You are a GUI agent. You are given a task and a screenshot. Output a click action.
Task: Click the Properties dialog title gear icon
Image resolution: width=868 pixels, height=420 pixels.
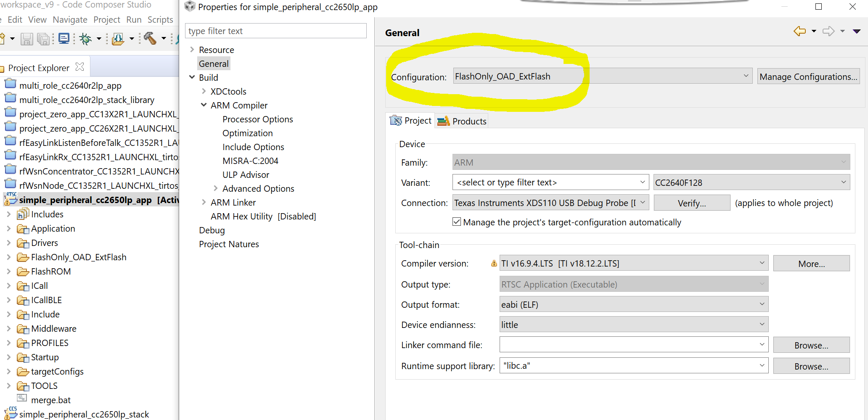tap(190, 6)
